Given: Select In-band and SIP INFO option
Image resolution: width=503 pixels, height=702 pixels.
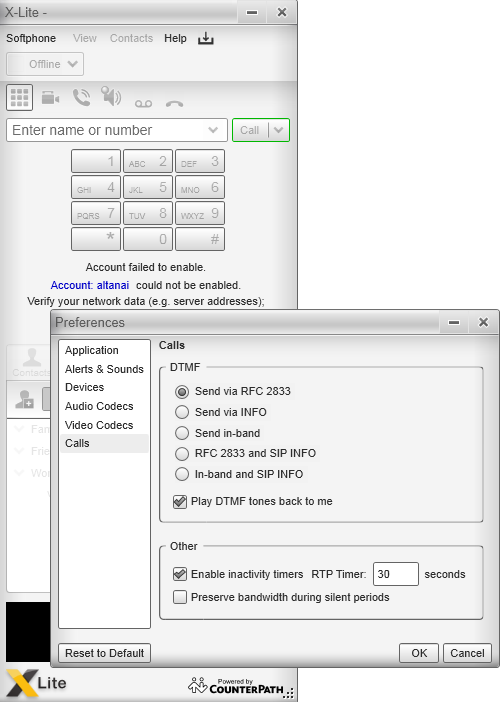Looking at the screenshot, I should [x=182, y=474].
